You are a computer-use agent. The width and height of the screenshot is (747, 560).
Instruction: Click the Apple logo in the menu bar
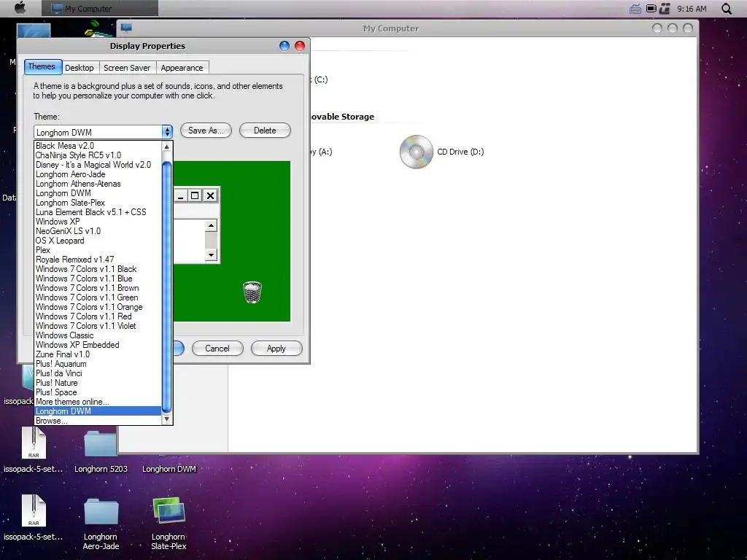click(x=20, y=8)
